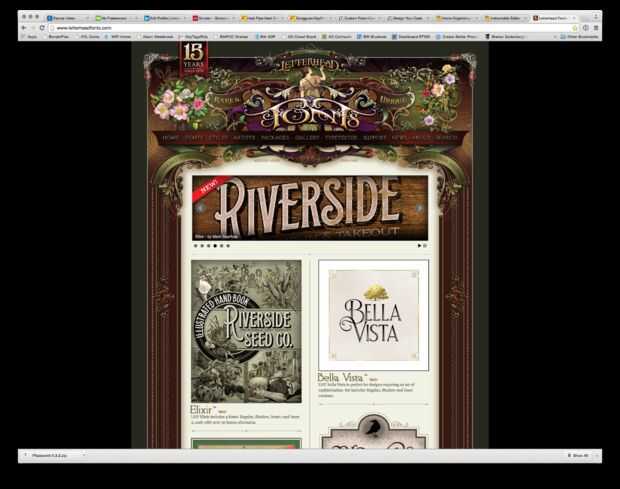Screen dimensions: 620x489
Task: Click the 15 Years anniversary badge
Action: point(193,59)
